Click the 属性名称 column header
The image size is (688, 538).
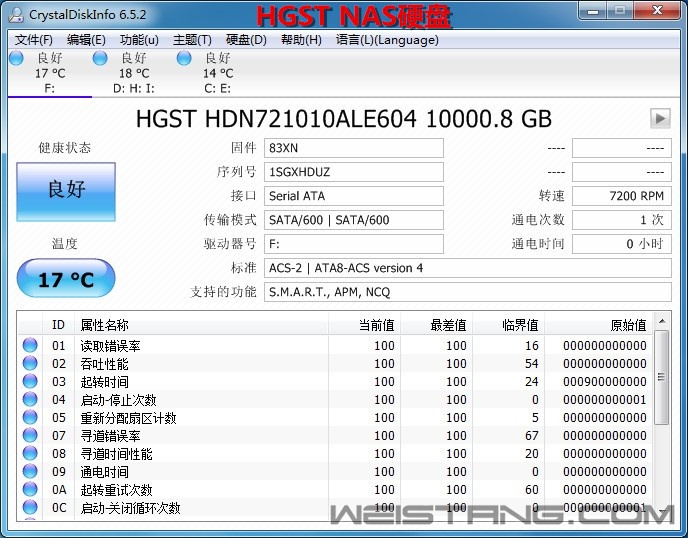click(x=105, y=325)
